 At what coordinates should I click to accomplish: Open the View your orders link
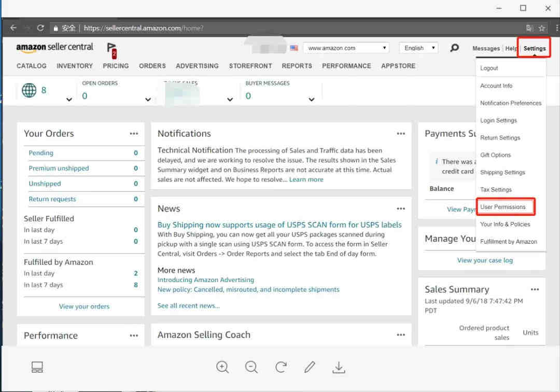point(84,306)
